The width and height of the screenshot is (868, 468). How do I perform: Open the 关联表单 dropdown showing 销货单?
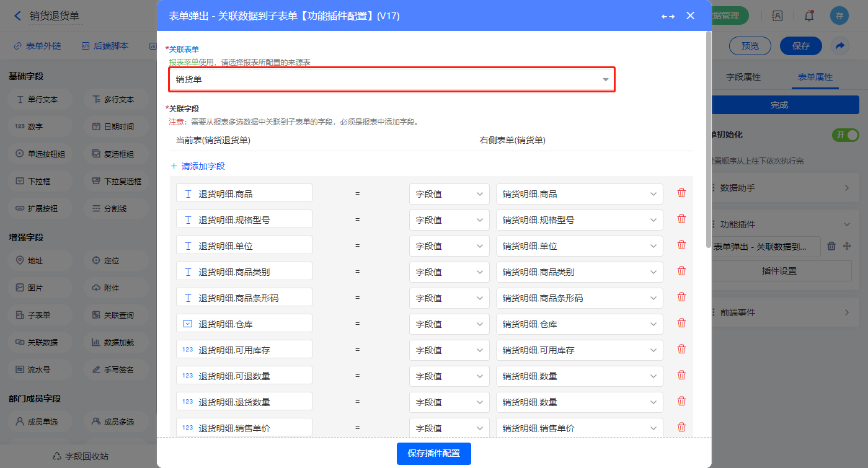(392, 79)
